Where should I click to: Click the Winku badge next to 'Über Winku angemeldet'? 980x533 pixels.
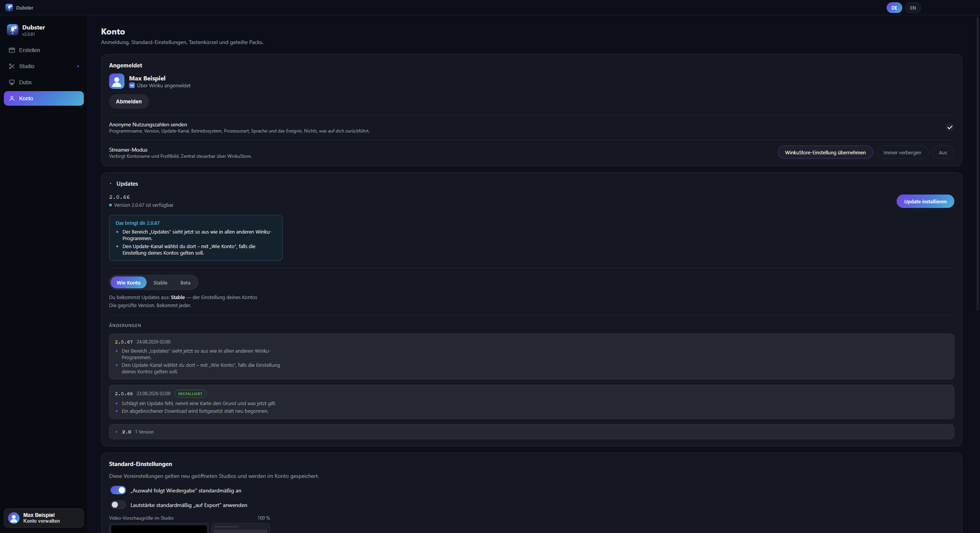click(132, 85)
